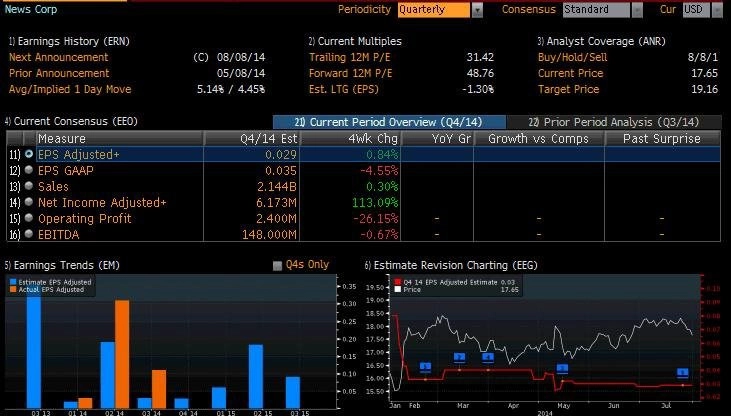Click the currency dropdown arrow
Image resolution: width=731 pixels, height=416 pixels.
pyautogui.click(x=717, y=10)
